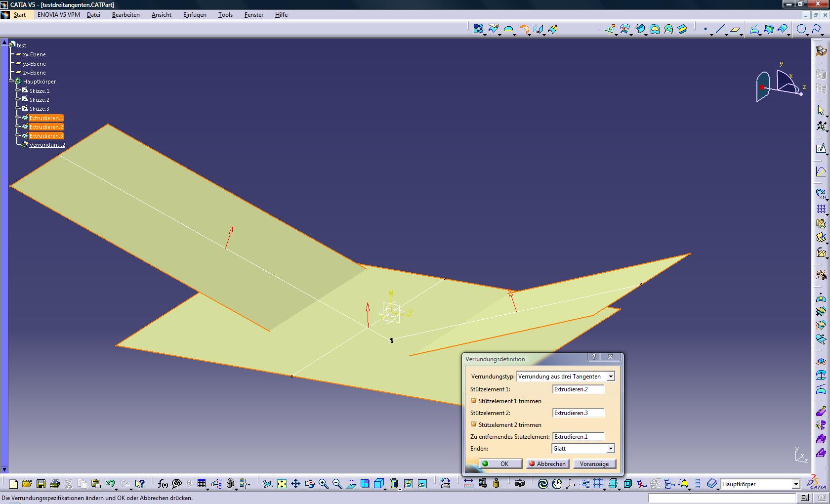Screen dimensions: 830x504
Task: Open the Hauptkörper body selector dropdown
Action: pyautogui.click(x=796, y=484)
